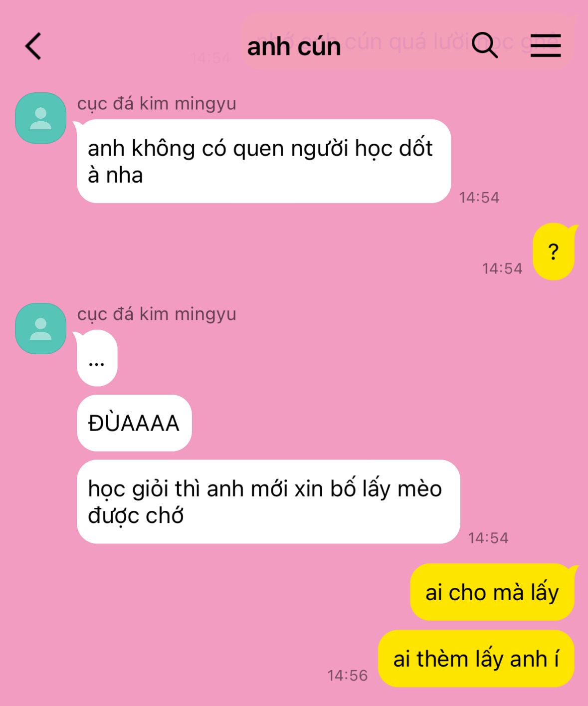
Task: Tap the 14:54 timestamp beside the "?" bubble
Action: [x=502, y=268]
